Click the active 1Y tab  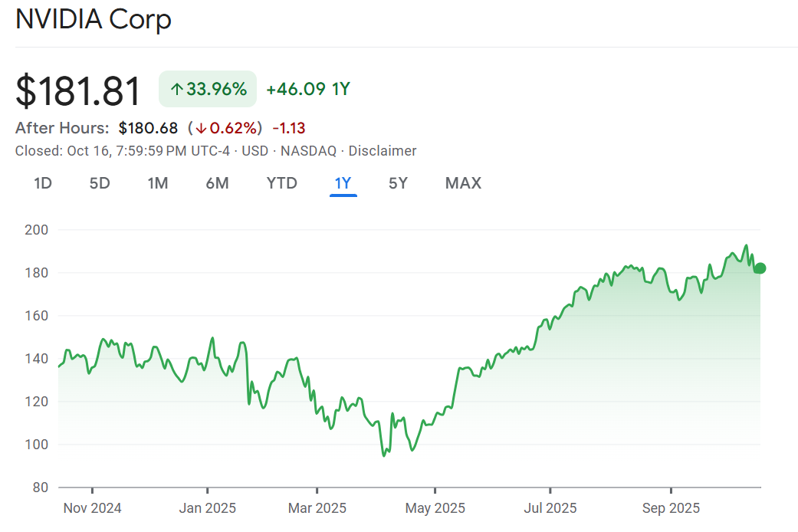click(343, 183)
